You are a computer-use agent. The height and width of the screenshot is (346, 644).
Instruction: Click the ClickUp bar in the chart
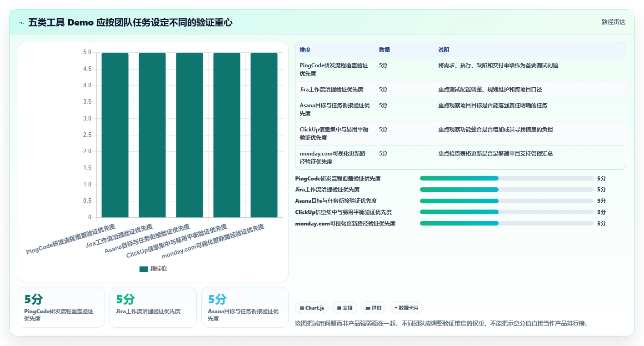pyautogui.click(x=227, y=135)
